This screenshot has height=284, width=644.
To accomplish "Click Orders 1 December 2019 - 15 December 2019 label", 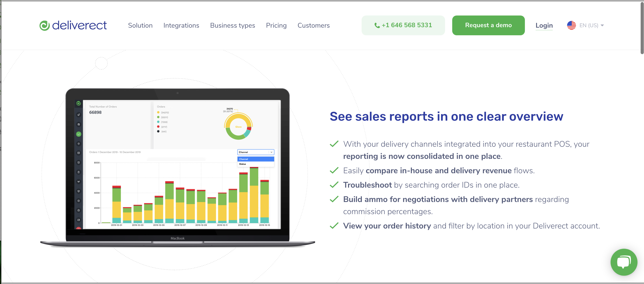I will click(x=115, y=152).
